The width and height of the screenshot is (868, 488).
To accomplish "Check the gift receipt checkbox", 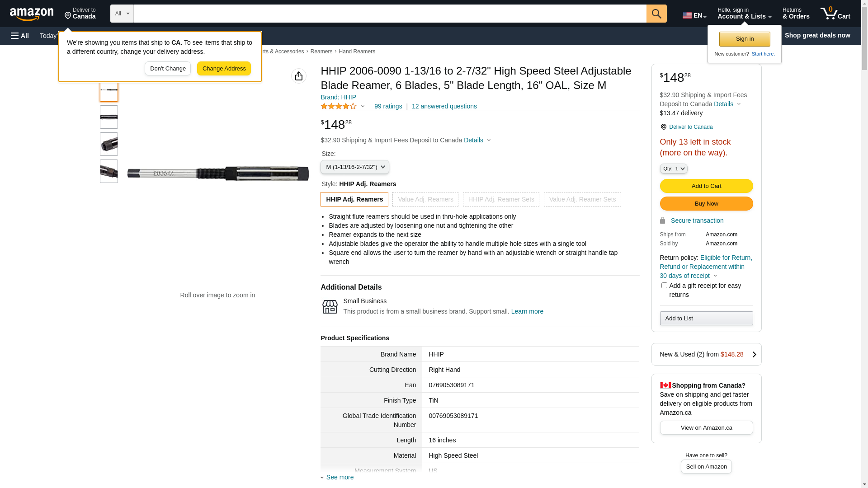I will (x=664, y=286).
